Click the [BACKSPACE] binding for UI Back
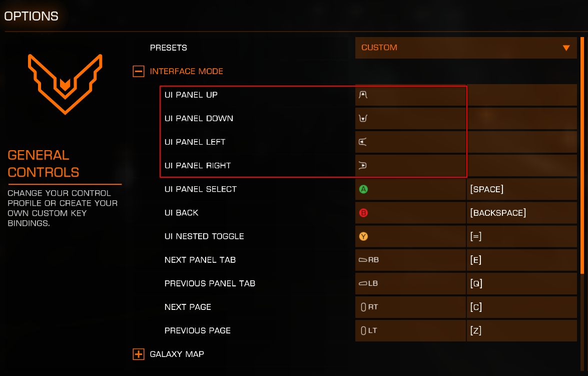Screen dimensions: 588x376 coord(521,213)
